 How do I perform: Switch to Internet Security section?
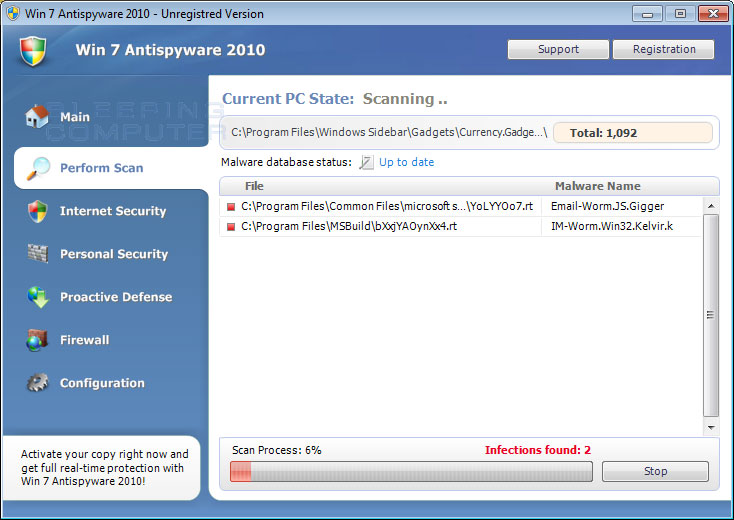coord(113,211)
